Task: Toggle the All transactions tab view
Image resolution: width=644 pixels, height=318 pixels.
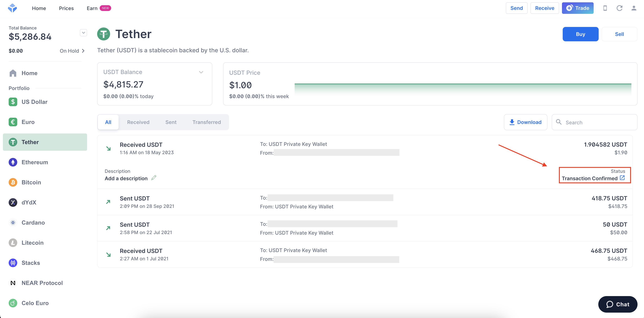Action: pyautogui.click(x=108, y=121)
